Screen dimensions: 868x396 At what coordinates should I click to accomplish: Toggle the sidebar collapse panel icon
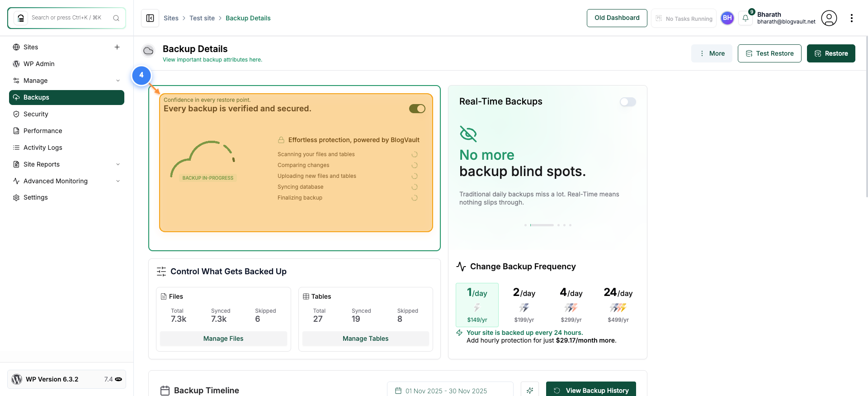[150, 18]
